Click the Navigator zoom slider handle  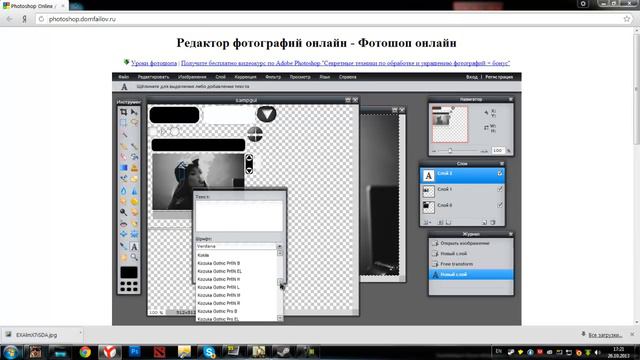click(x=450, y=151)
